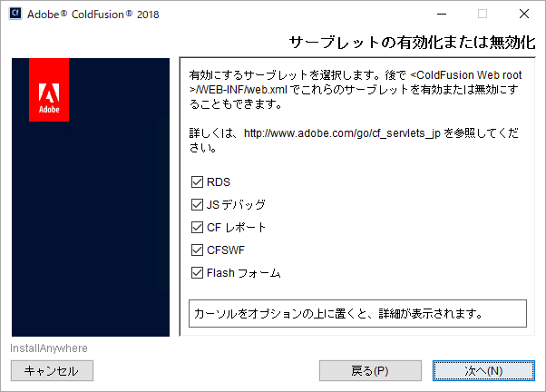The image size is (546, 392).
Task: Go back with the 戻る(P) button
Action: 370,371
